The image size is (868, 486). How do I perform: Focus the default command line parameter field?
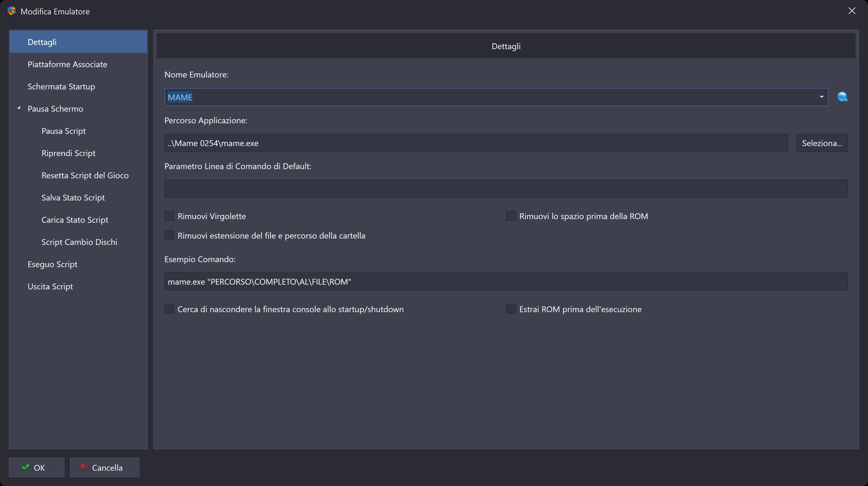coord(506,189)
